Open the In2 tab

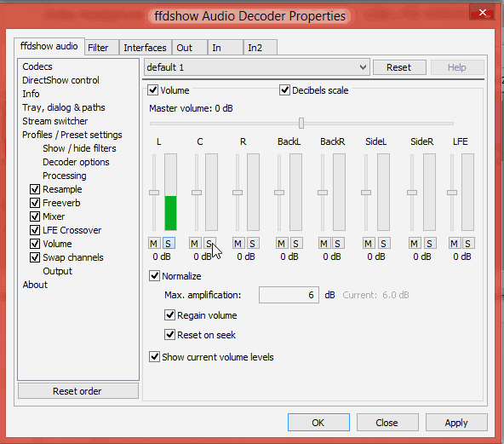(260, 48)
